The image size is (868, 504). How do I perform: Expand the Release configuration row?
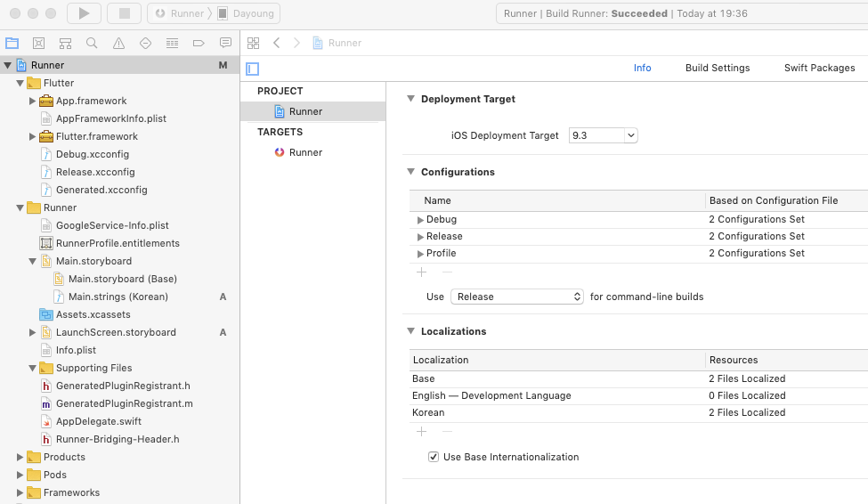[x=420, y=237]
